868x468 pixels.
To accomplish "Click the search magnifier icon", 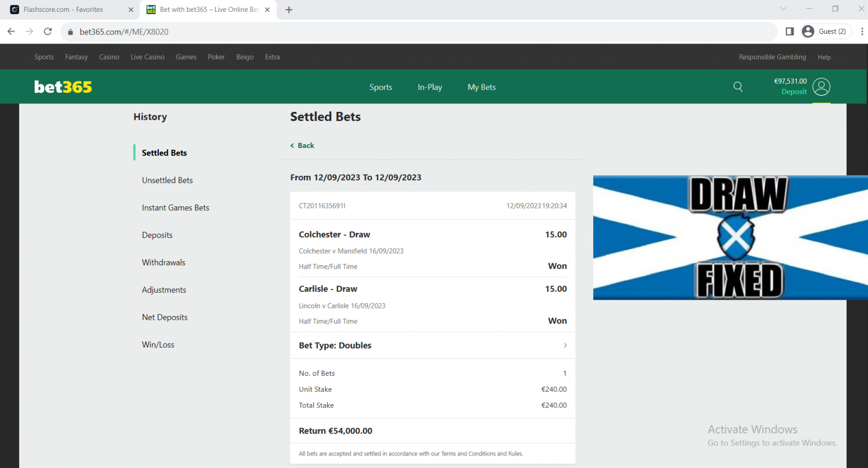I will tap(738, 86).
